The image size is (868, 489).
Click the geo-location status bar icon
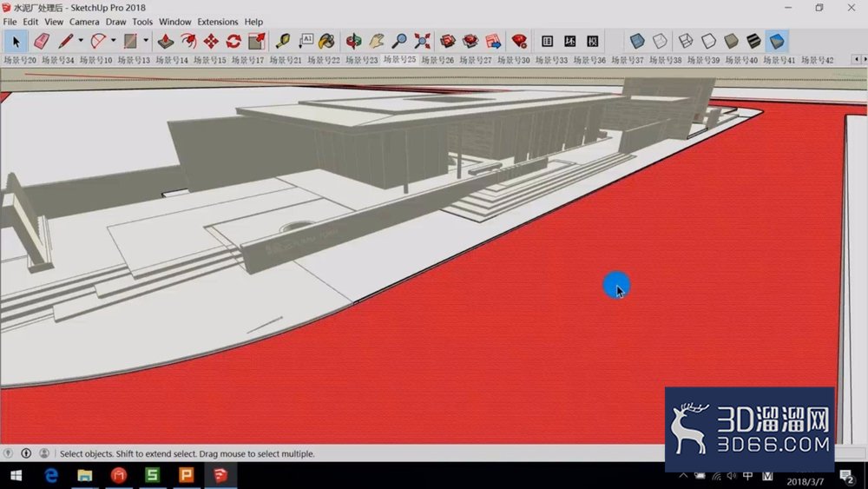pyautogui.click(x=8, y=453)
